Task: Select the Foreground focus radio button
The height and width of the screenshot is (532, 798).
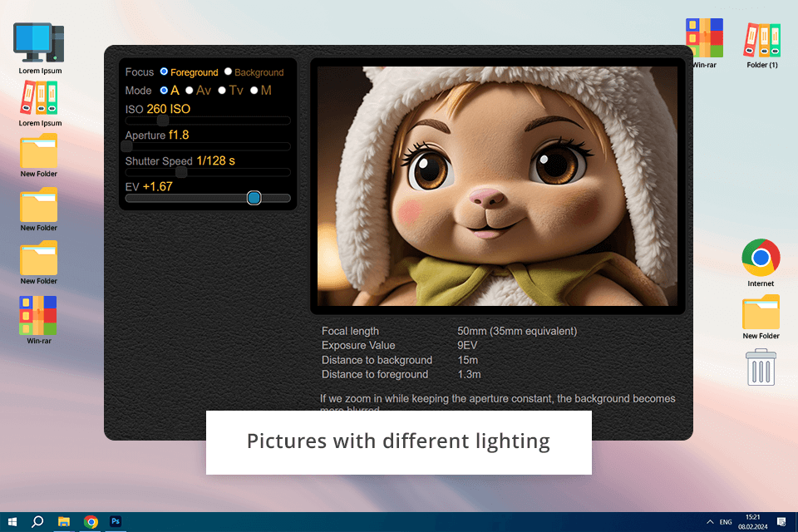Action: tap(164, 71)
